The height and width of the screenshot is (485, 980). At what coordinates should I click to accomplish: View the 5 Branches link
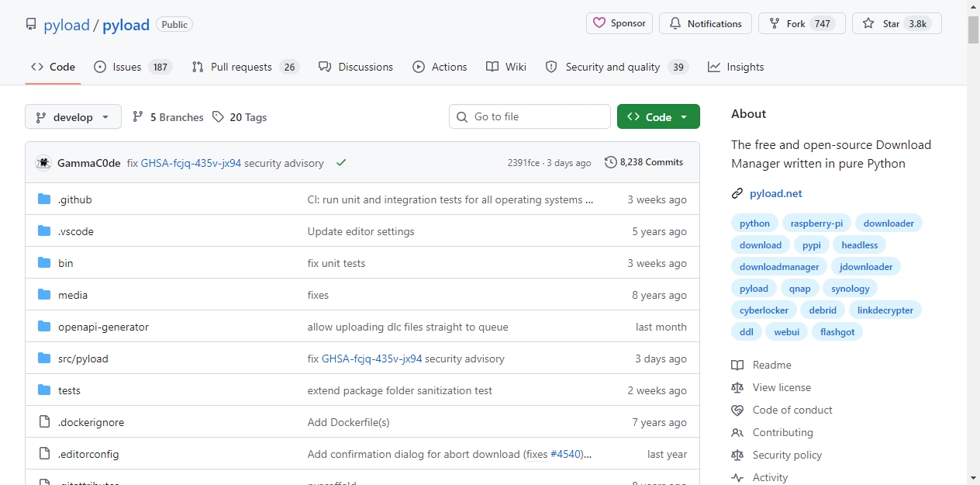[x=168, y=117]
